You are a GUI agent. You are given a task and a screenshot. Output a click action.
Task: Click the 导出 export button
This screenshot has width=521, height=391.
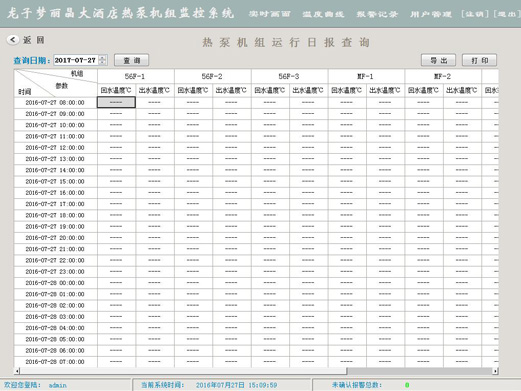coord(438,60)
